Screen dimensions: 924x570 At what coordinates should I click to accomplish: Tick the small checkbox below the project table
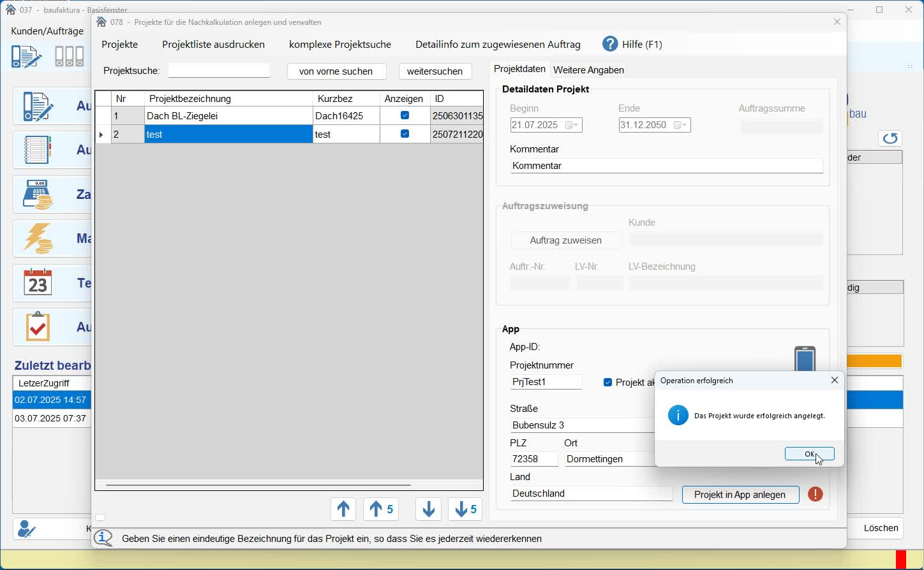[101, 518]
